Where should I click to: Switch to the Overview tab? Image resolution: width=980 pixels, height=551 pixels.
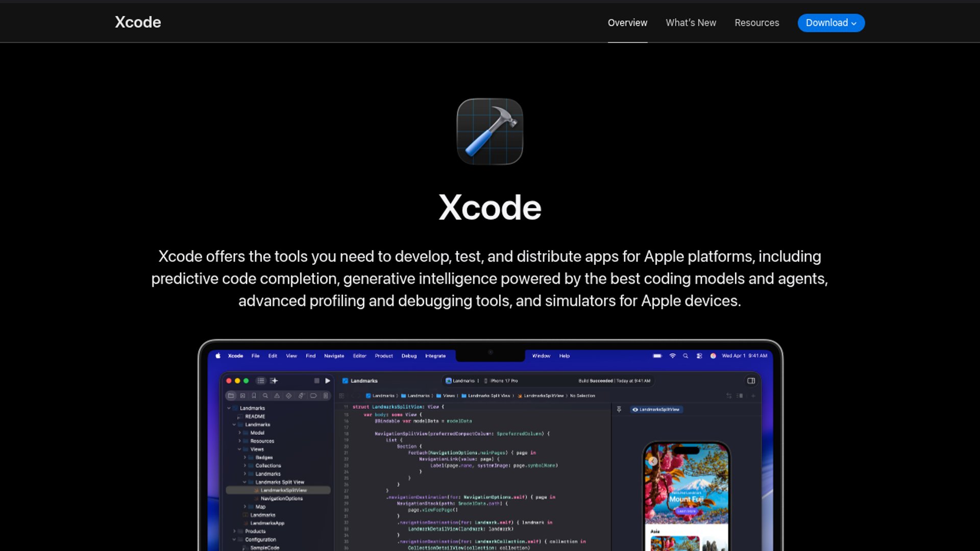click(627, 23)
